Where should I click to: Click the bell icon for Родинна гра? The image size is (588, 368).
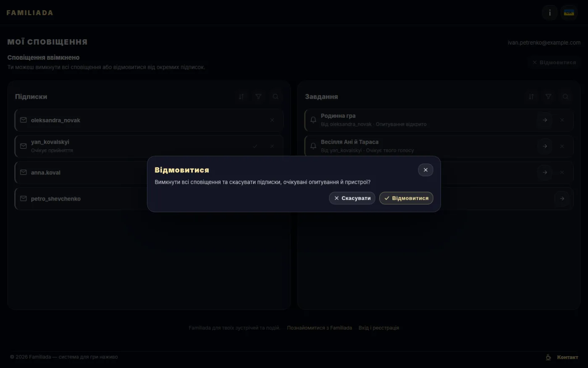point(313,120)
